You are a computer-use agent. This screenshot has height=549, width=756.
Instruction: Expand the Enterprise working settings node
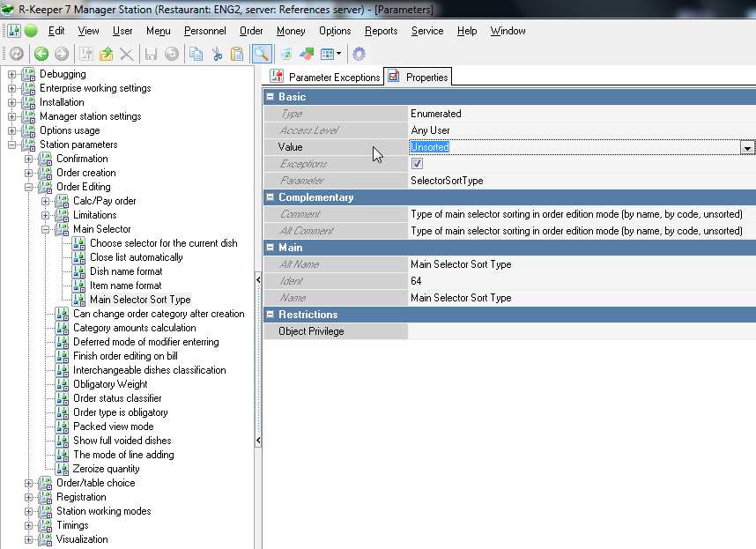click(11, 88)
